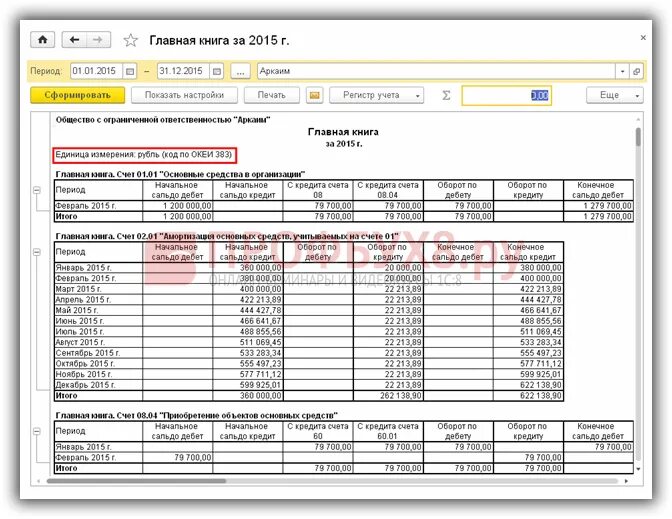Select cell 599 925,01 in Ноябрь row
Image resolution: width=672 pixels, height=519 pixels.
pyautogui.click(x=528, y=374)
